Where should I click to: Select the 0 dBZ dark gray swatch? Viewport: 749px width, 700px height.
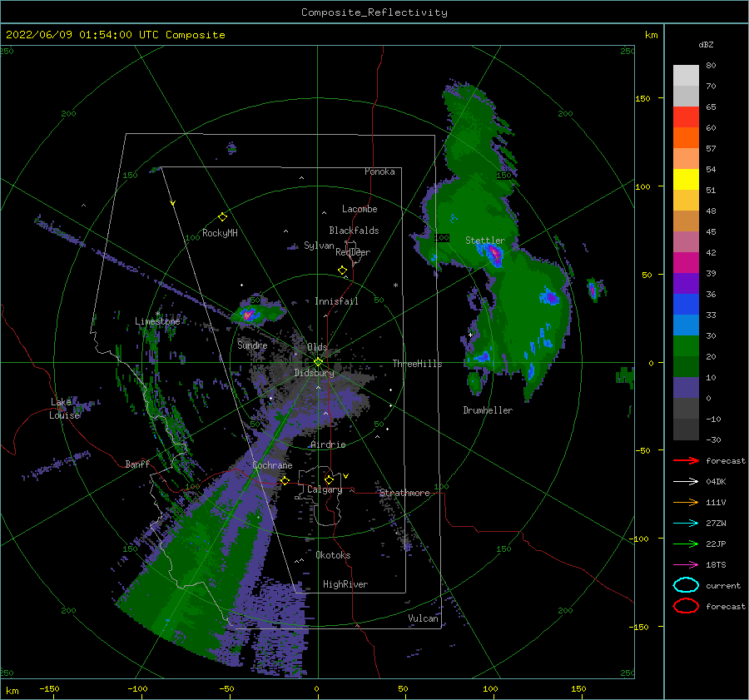(686, 408)
